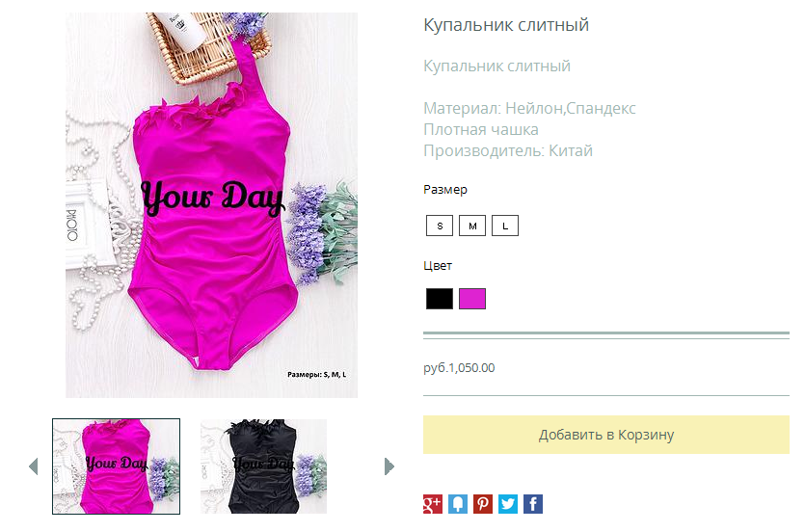Click the руб.1,050.00 price text

point(459,368)
